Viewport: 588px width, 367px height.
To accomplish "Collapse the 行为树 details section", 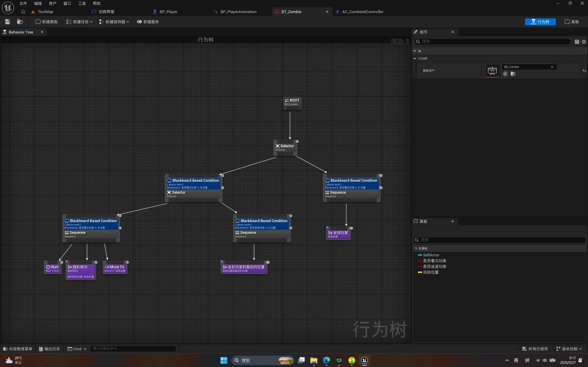I will point(415,59).
